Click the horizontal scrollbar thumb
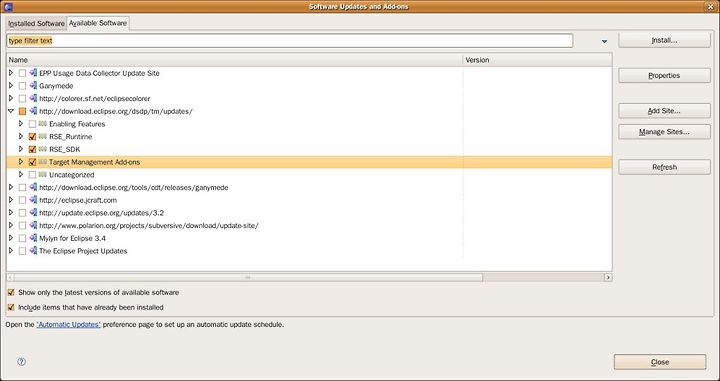720x381 pixels. click(248, 277)
